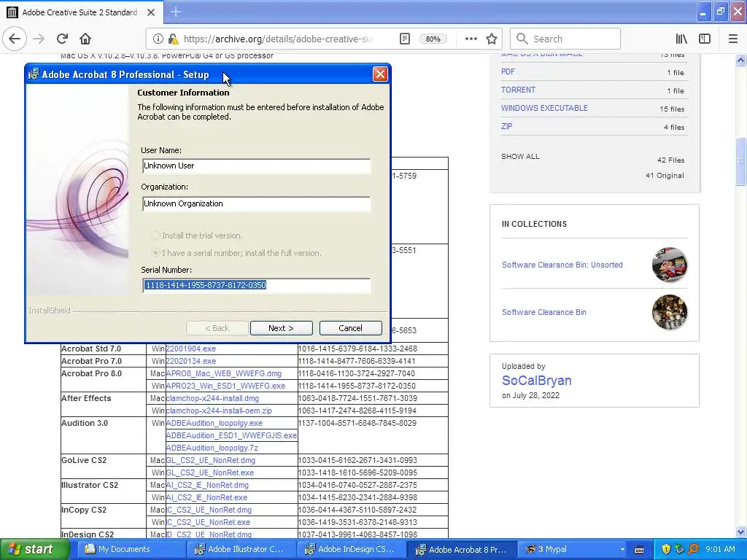Reload the archive.org page

[x=62, y=39]
